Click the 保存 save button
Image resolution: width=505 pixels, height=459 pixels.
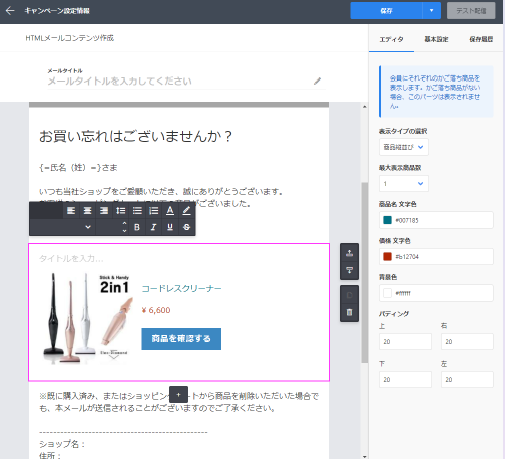pos(386,11)
